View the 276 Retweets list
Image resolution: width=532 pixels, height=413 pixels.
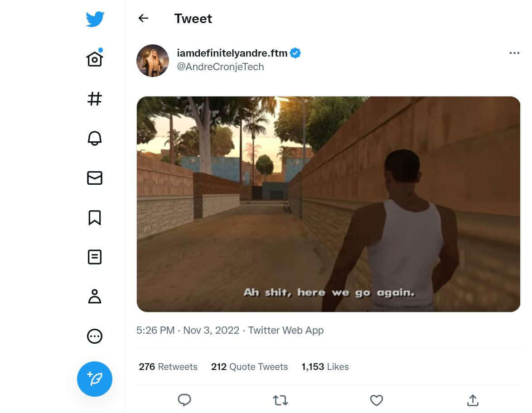(x=168, y=367)
